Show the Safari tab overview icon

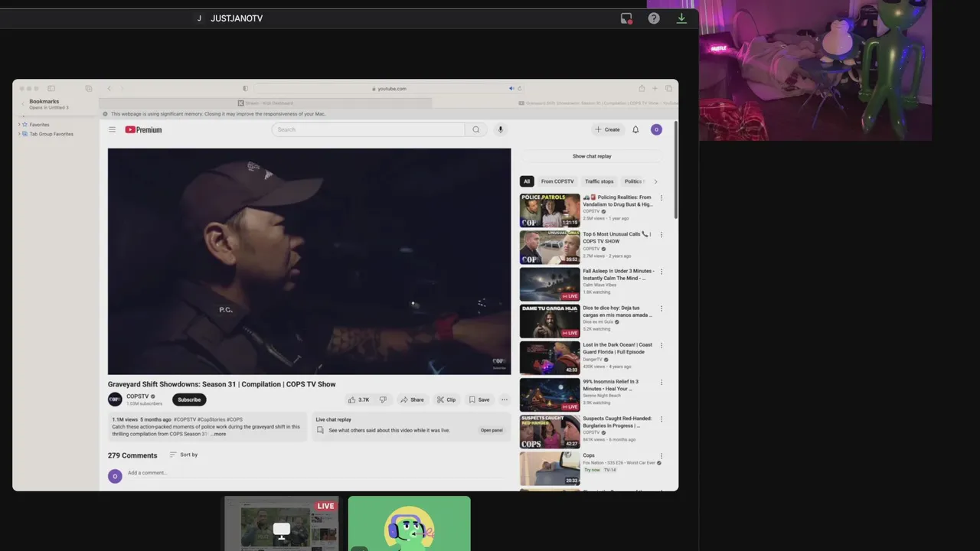pos(668,88)
